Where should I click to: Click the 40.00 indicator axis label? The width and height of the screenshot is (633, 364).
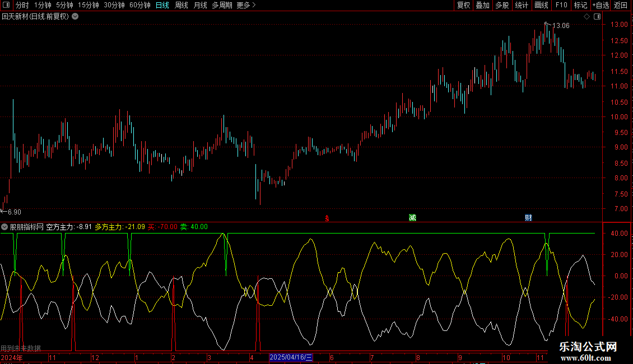point(619,234)
